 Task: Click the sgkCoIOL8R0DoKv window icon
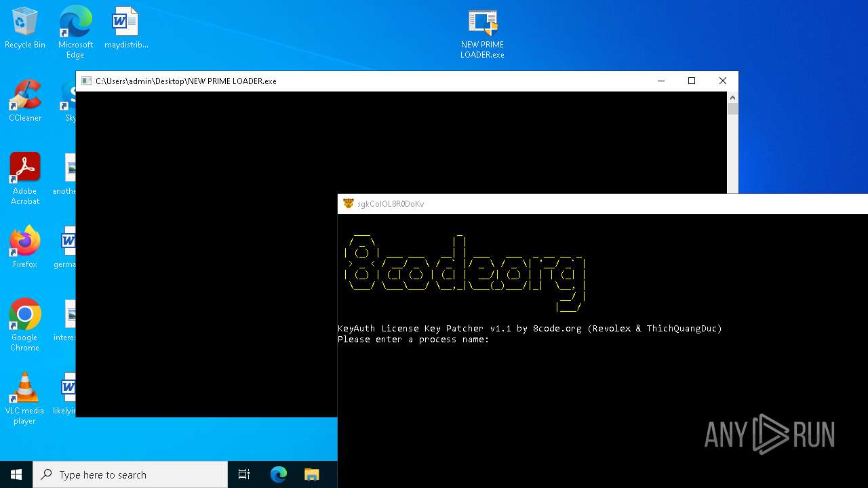tap(349, 203)
